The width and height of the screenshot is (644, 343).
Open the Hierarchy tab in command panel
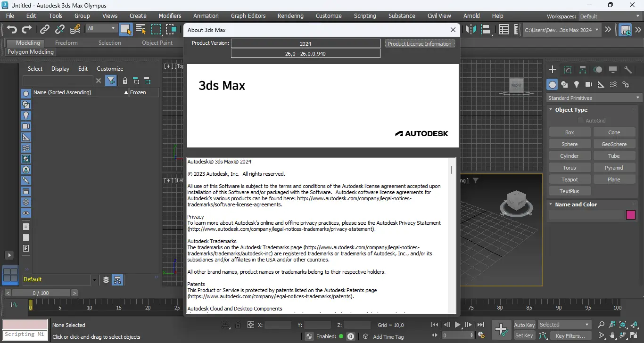point(583,70)
